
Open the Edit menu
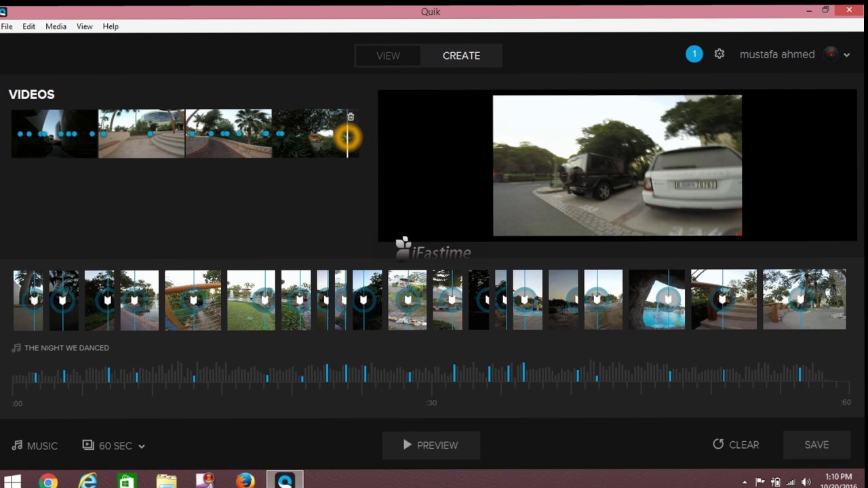28,26
